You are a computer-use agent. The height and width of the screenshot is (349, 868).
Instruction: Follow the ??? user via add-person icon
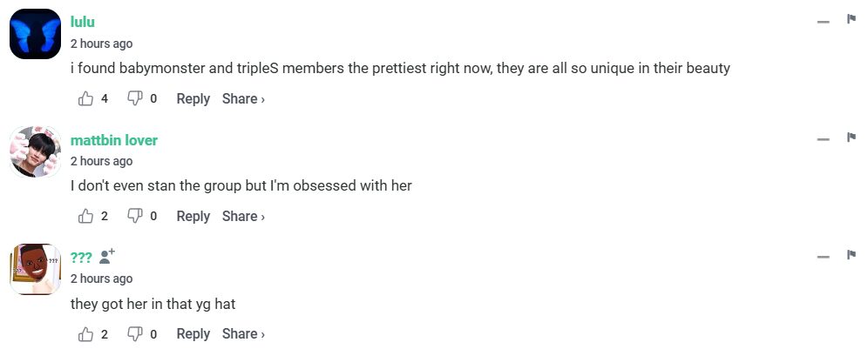coord(107,257)
